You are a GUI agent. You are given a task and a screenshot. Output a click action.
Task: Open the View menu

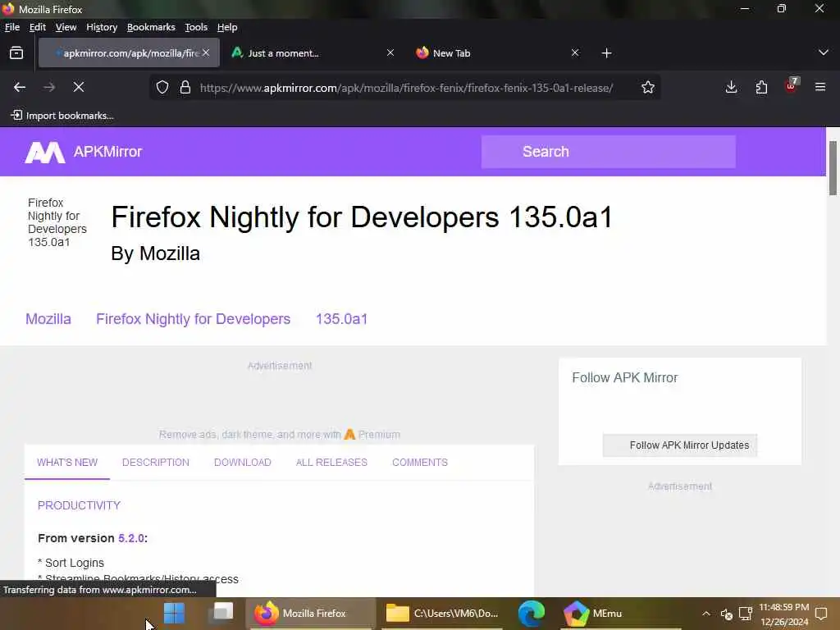pos(66,27)
